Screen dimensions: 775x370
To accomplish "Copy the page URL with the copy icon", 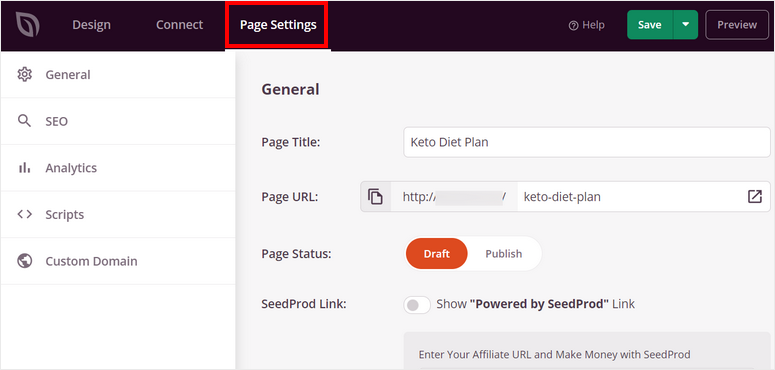I will [376, 197].
